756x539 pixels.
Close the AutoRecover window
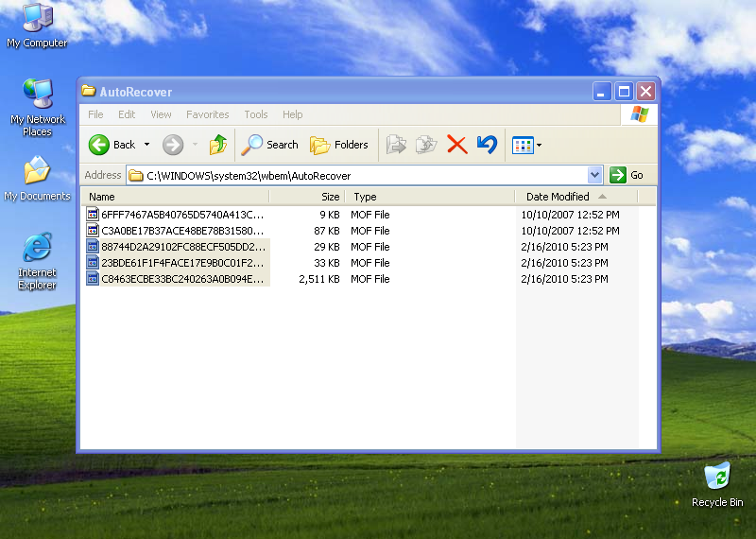click(x=645, y=91)
